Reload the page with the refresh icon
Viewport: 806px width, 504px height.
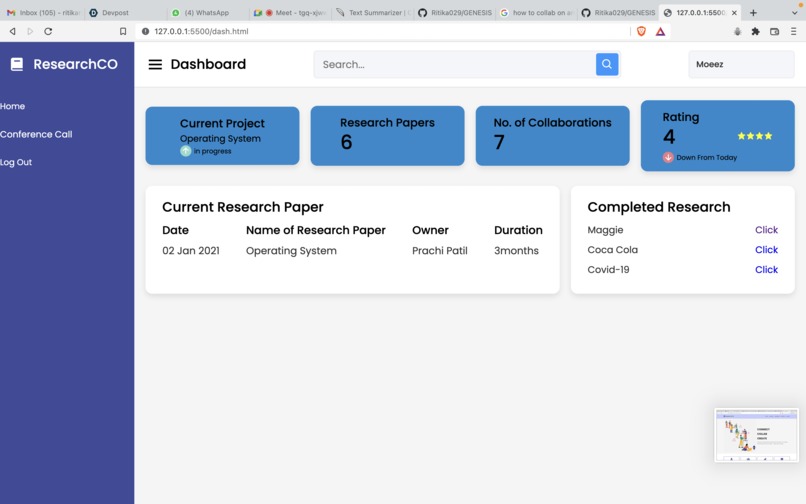pyautogui.click(x=48, y=31)
